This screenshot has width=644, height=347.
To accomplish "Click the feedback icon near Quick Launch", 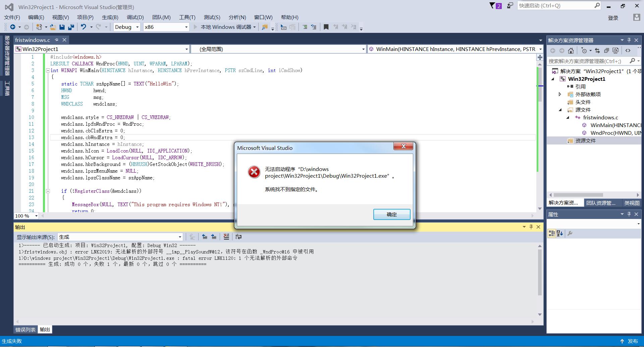I will (x=510, y=6).
